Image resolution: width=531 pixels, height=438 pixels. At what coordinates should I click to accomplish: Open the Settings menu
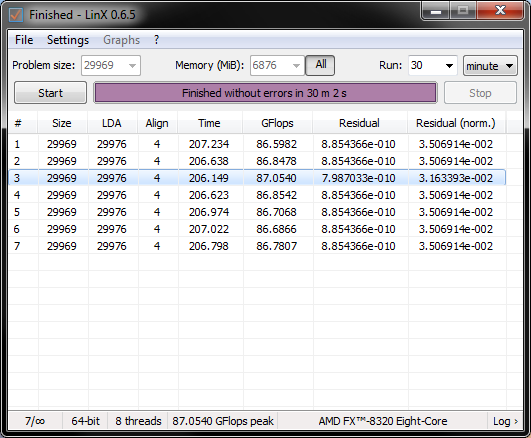[x=68, y=40]
